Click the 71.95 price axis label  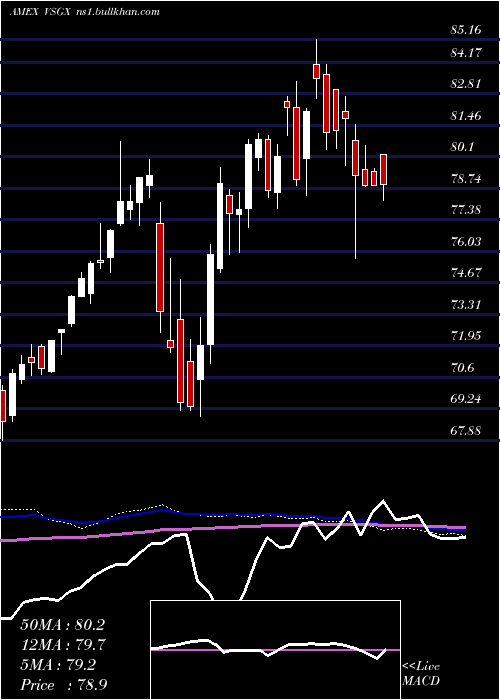(466, 336)
